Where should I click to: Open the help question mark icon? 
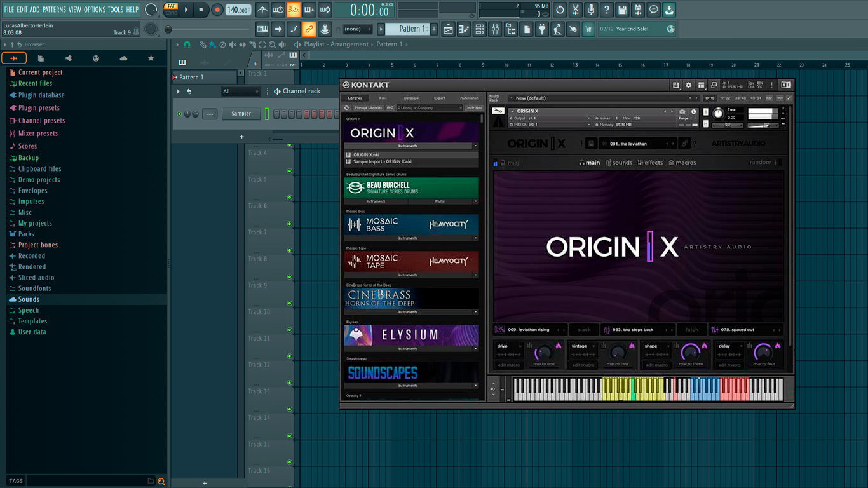606,10
